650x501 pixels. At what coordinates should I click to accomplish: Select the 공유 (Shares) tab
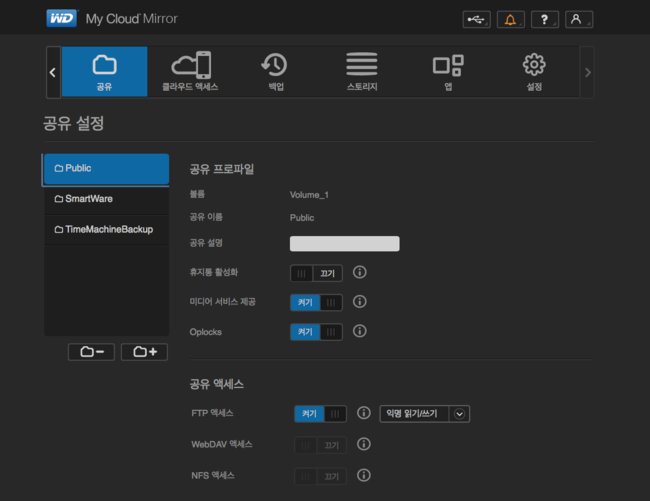[104, 72]
